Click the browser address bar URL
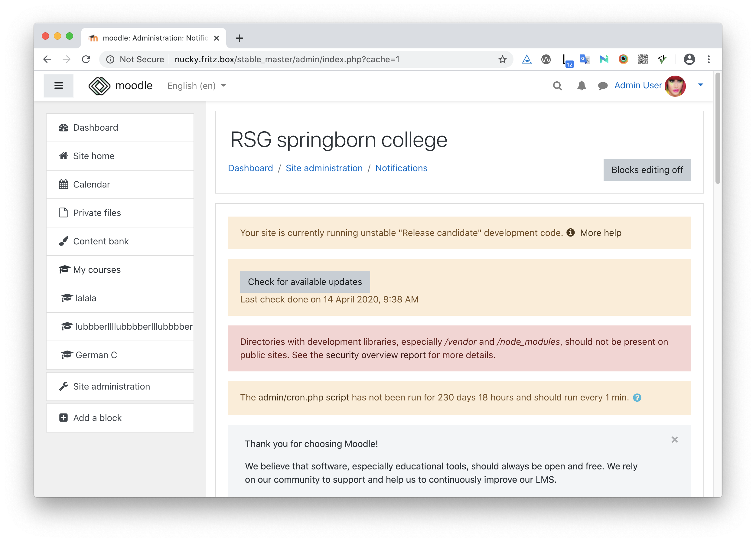The width and height of the screenshot is (756, 542). [287, 59]
